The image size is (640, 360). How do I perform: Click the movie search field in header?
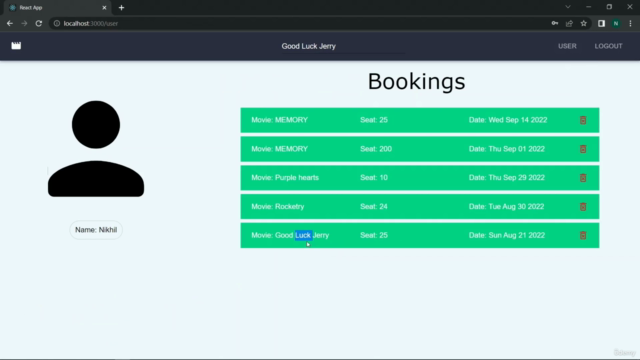coord(343,47)
